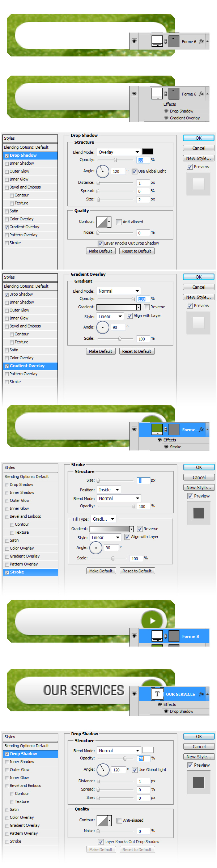Check Color Overlay in the Stroke dialog styles list
Image resolution: width=217 pixels, height=868 pixels.
[x=7, y=549]
